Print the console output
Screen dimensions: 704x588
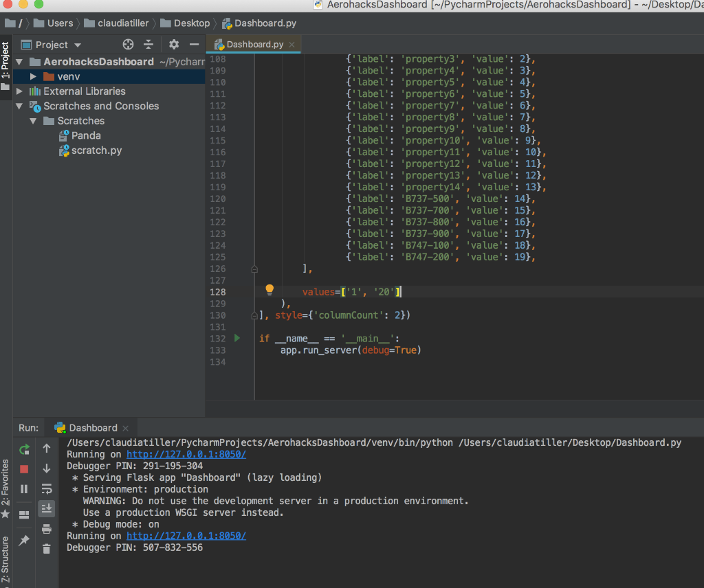click(47, 528)
